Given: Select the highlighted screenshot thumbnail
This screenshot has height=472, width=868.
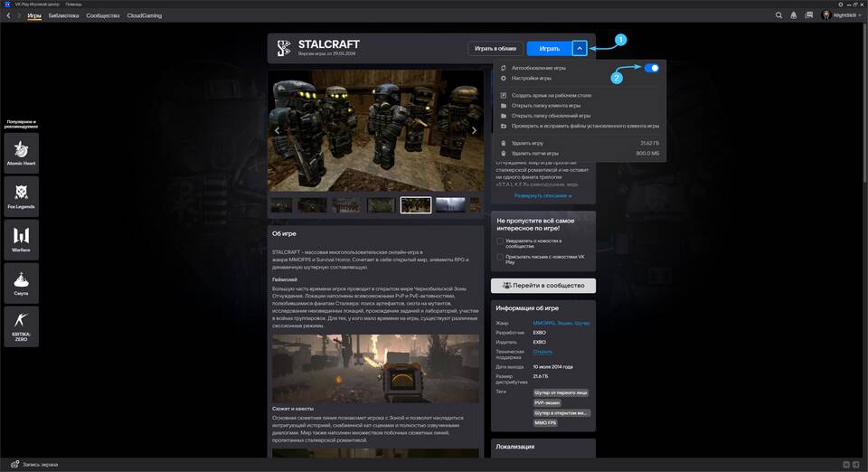Looking at the screenshot, I should coord(416,205).
